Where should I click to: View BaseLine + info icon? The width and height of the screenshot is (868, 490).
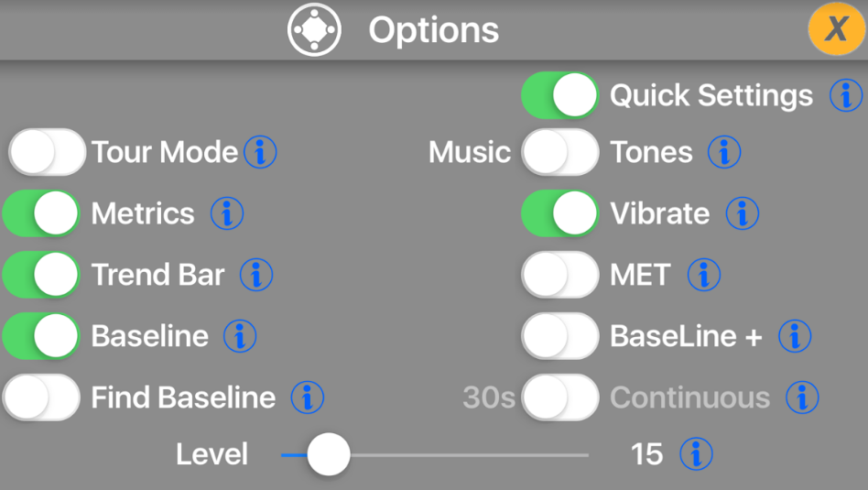795,336
